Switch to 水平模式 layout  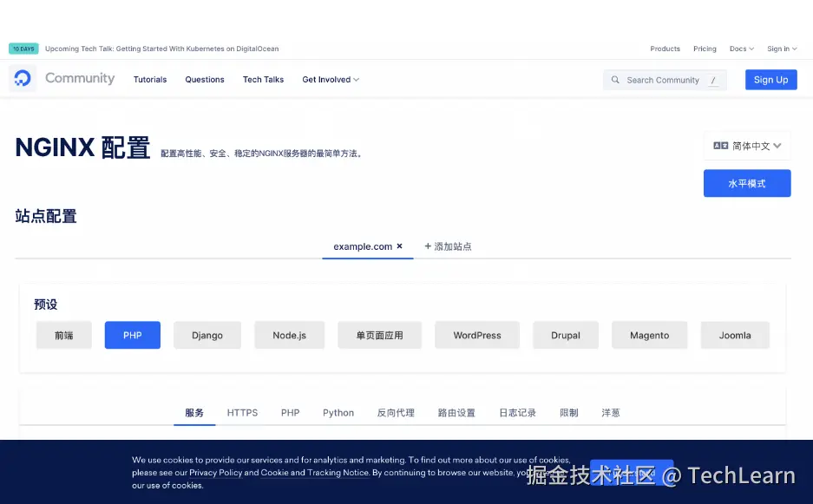[x=747, y=183]
